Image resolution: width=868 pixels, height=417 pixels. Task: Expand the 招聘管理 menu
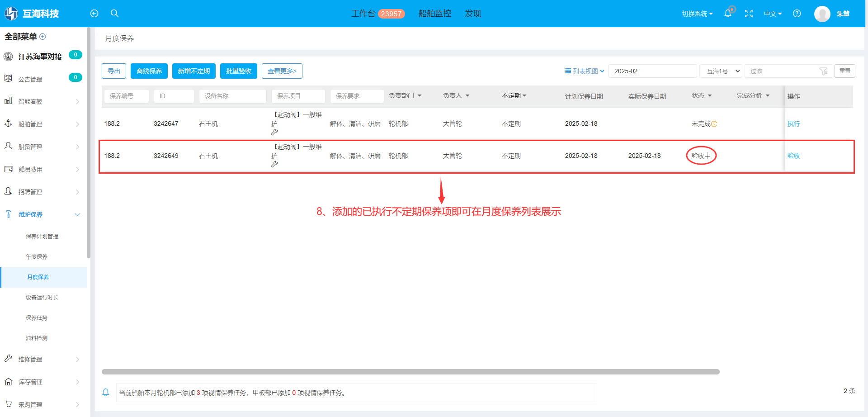click(77, 192)
